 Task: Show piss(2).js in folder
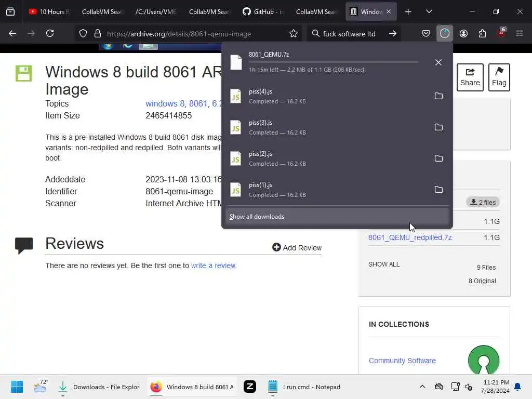coord(438,158)
